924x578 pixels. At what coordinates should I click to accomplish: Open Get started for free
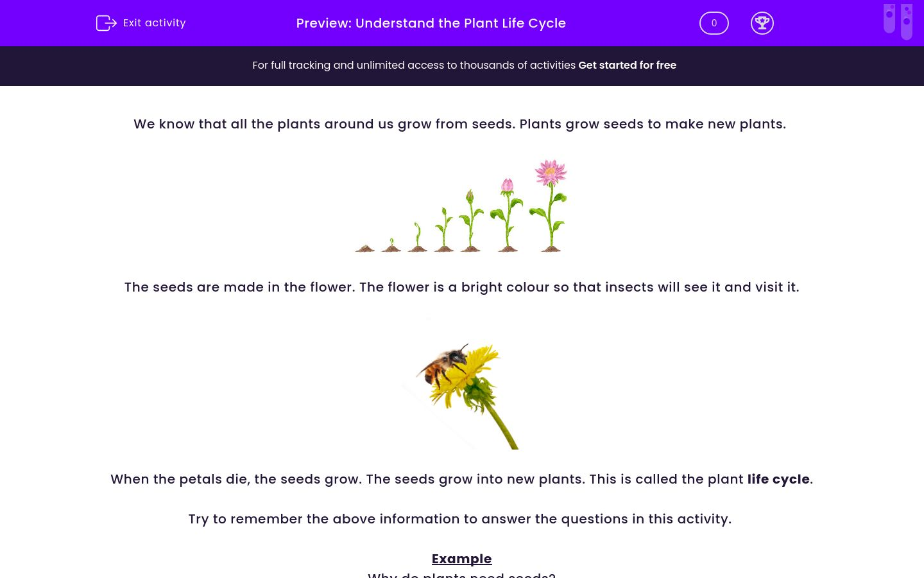627,65
